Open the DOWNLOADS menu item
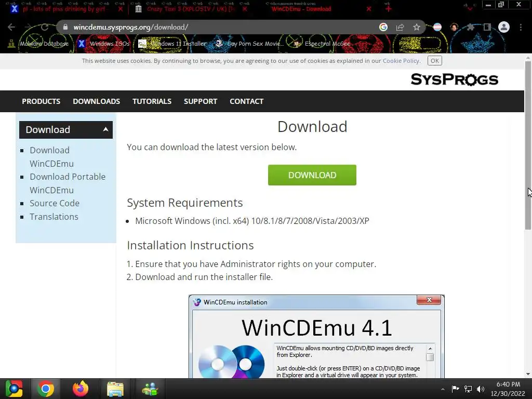 (96, 101)
